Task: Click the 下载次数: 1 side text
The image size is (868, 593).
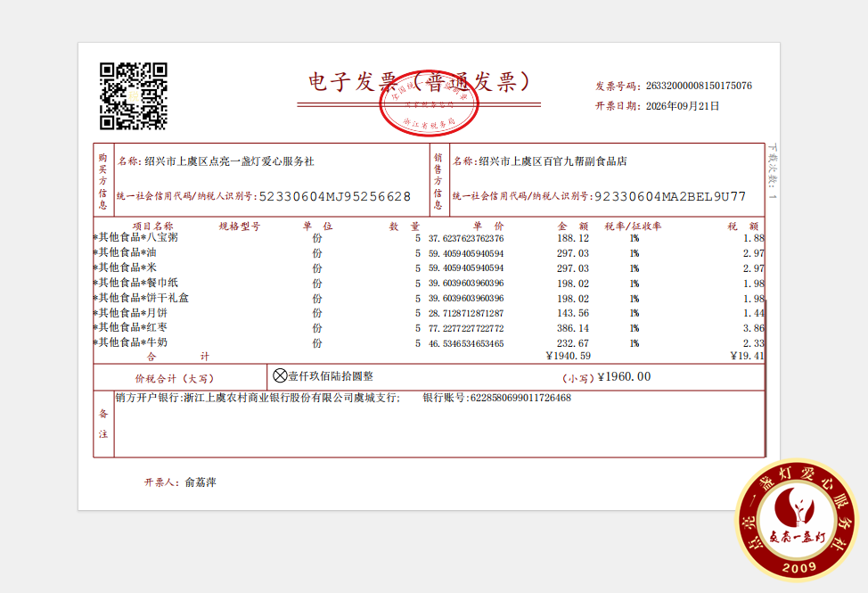Action: [x=773, y=171]
